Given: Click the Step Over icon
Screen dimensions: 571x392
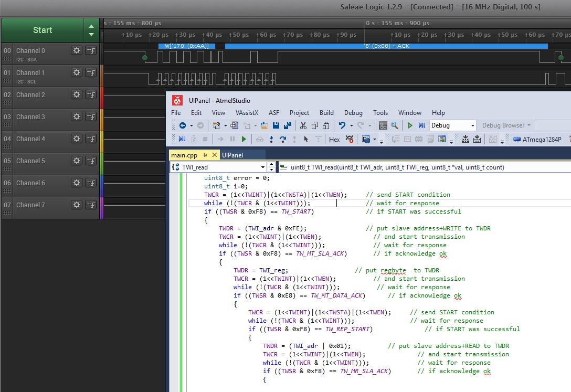Looking at the screenshot, I should pos(282,139).
